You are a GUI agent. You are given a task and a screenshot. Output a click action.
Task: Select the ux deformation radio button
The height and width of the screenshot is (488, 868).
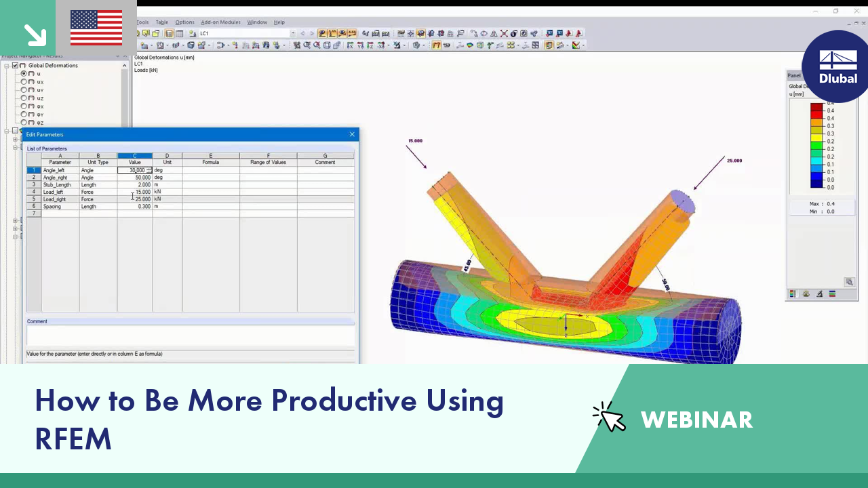coord(24,81)
